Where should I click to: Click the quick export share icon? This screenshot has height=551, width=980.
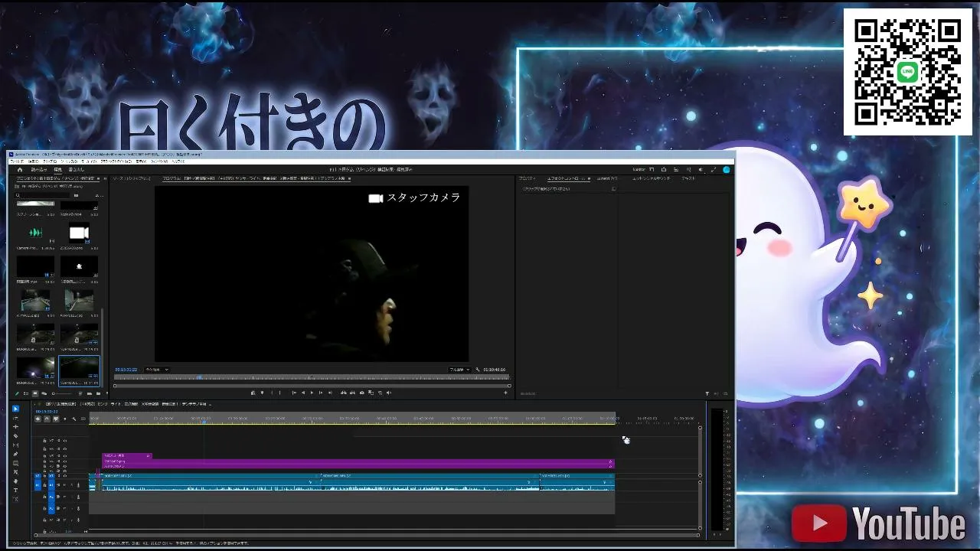(x=664, y=169)
